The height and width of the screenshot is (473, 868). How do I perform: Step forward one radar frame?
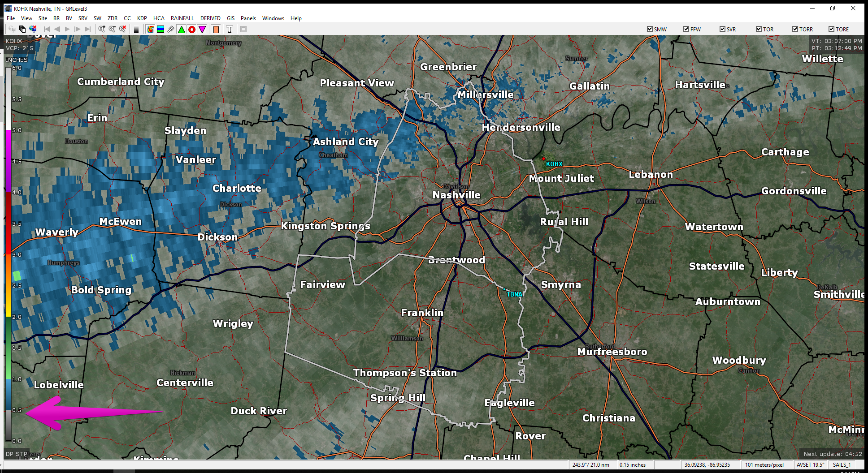(78, 29)
